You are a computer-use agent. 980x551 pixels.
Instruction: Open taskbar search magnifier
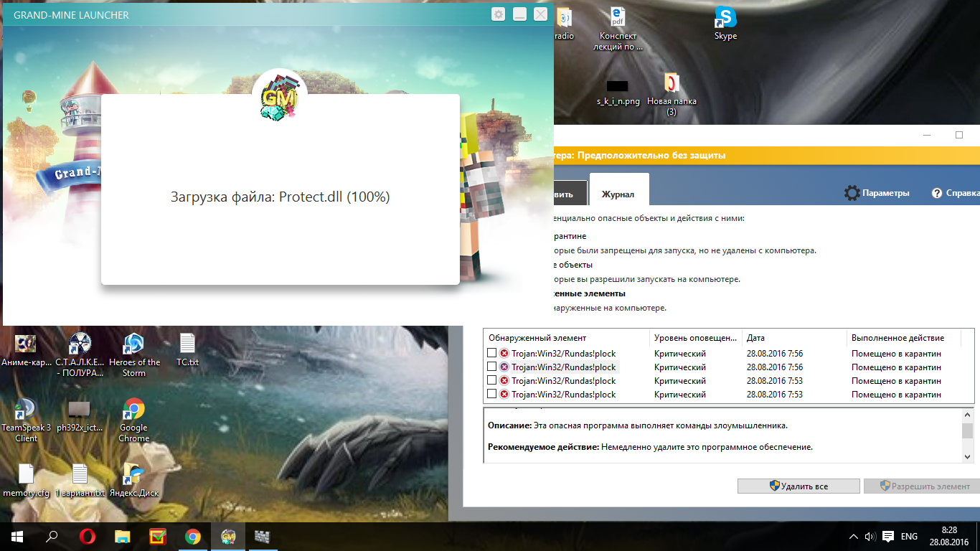point(52,536)
